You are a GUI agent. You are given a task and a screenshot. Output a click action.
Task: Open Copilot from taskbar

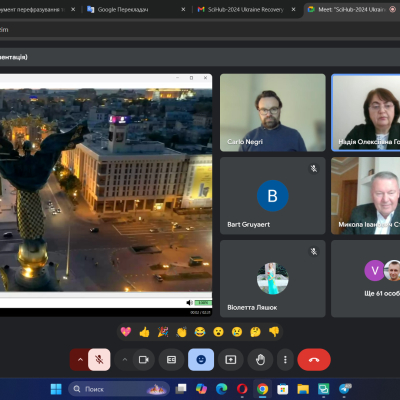201,389
